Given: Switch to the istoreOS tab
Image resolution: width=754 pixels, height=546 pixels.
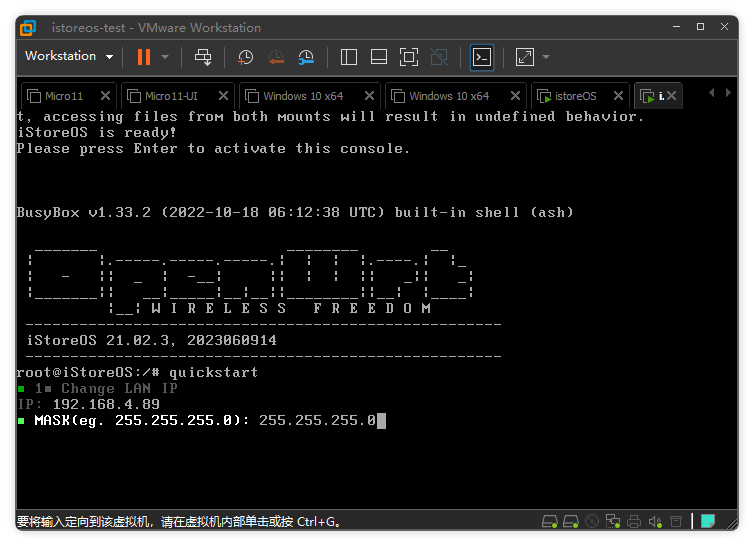Looking at the screenshot, I should (x=575, y=96).
